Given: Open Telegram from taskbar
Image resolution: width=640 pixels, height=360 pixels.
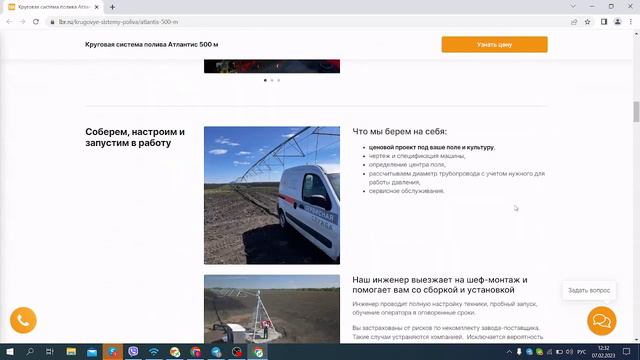Looking at the screenshot, I should (x=216, y=351).
